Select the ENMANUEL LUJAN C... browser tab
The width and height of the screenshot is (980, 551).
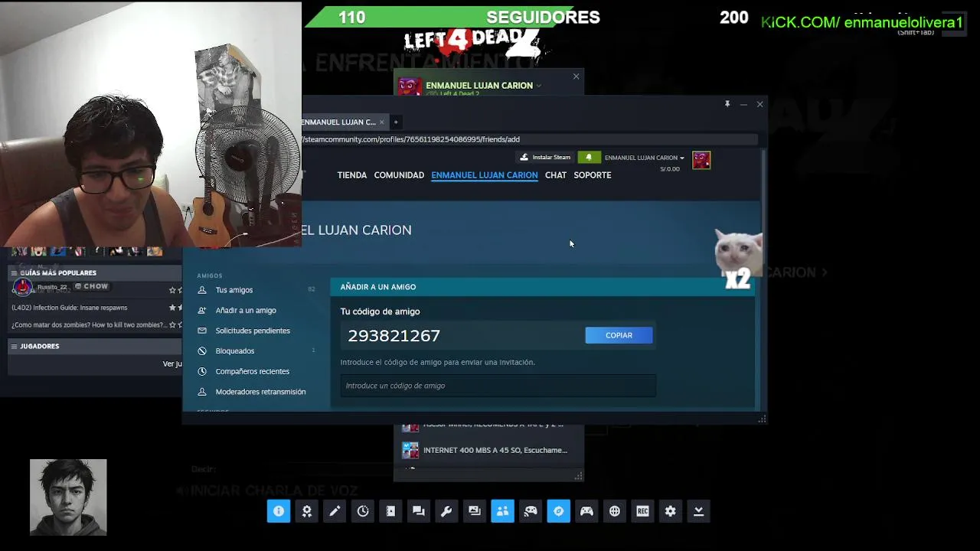pyautogui.click(x=338, y=122)
